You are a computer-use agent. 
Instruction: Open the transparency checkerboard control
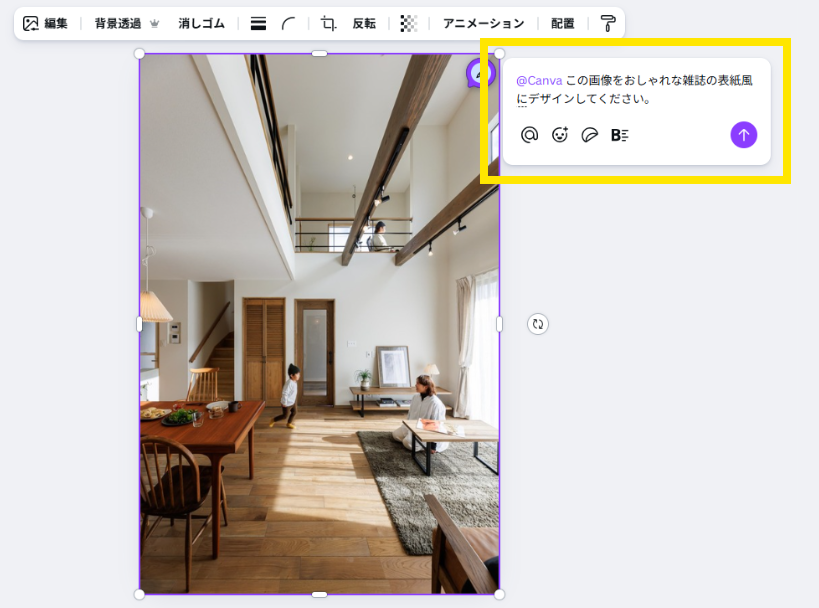(x=408, y=23)
